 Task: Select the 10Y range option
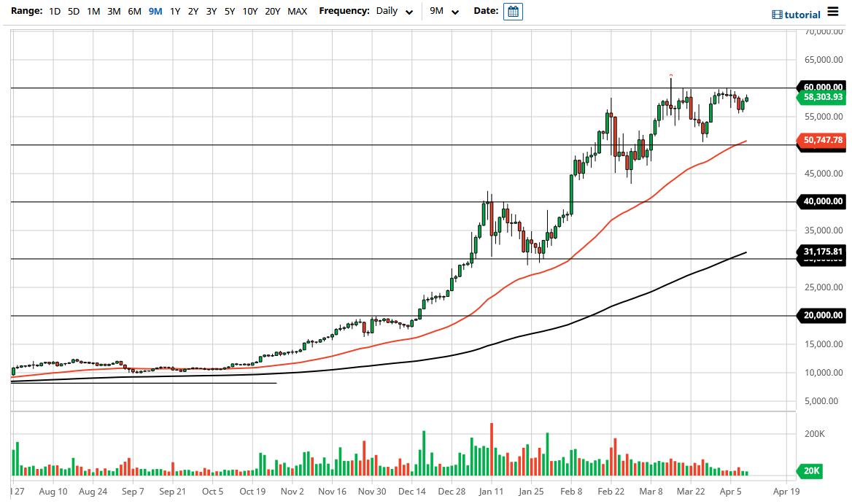249,12
